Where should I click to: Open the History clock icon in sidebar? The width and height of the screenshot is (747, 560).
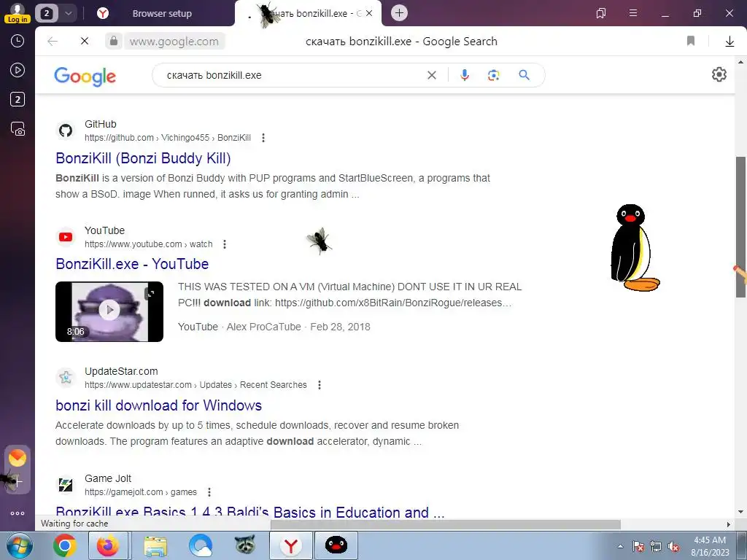pyautogui.click(x=18, y=41)
